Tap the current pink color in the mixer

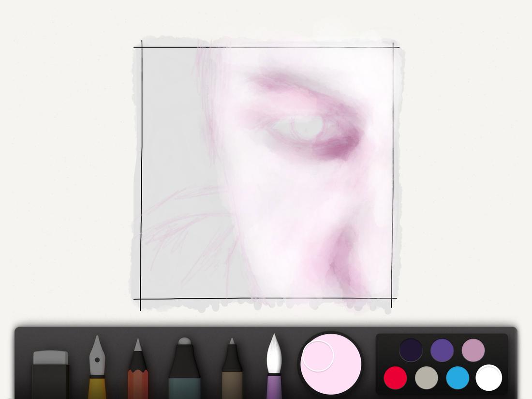click(x=331, y=365)
